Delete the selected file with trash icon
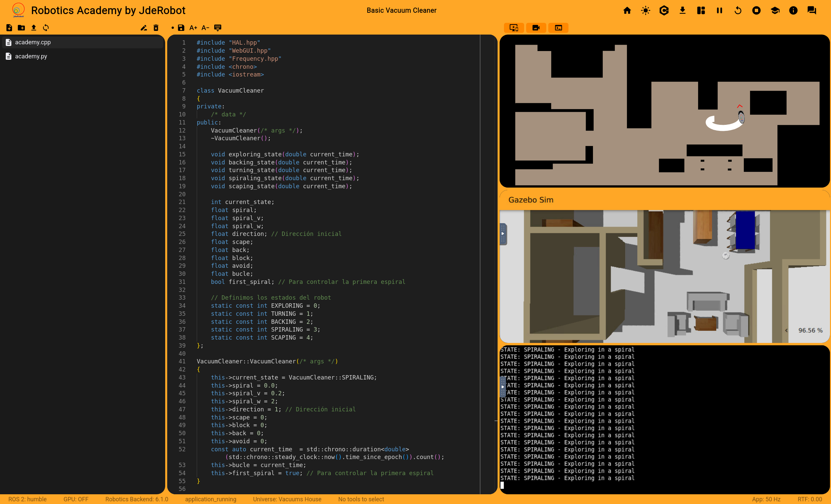The image size is (831, 504). pos(156,28)
